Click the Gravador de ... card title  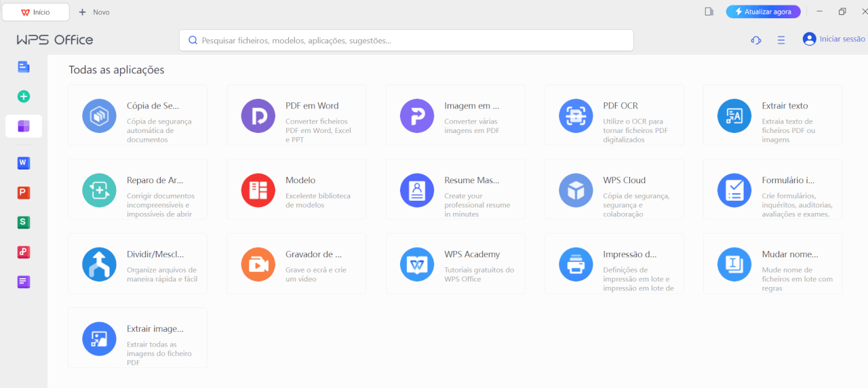click(x=313, y=254)
